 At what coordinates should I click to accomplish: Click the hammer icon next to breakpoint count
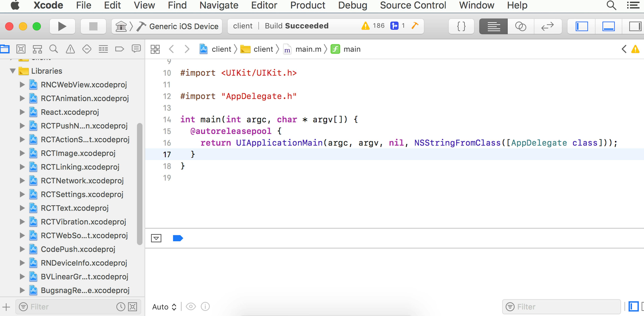point(415,26)
